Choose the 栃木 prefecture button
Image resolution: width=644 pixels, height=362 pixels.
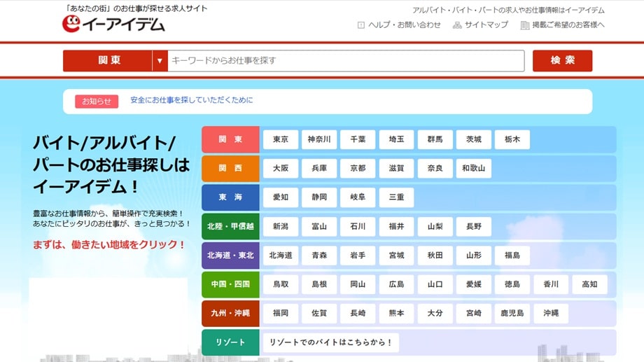512,139
